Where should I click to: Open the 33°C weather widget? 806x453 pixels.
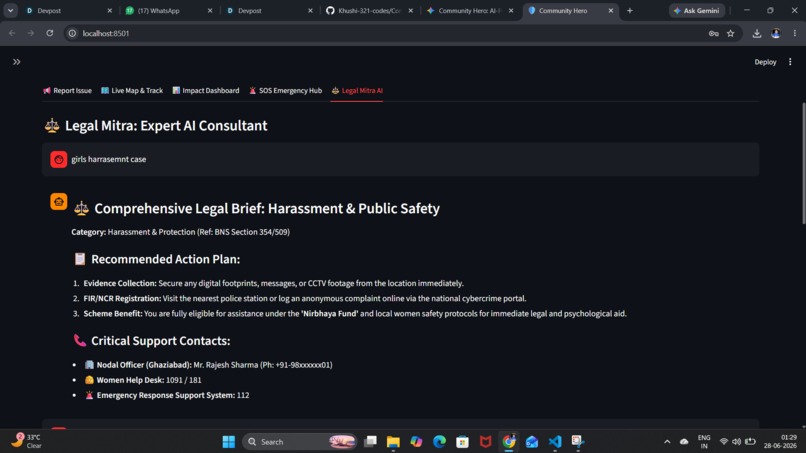[27, 441]
